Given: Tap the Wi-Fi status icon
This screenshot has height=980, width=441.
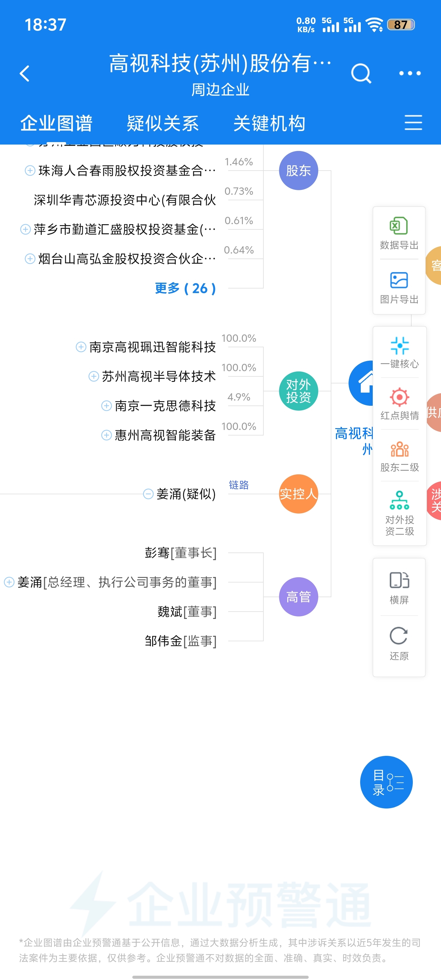Looking at the screenshot, I should pos(375,25).
